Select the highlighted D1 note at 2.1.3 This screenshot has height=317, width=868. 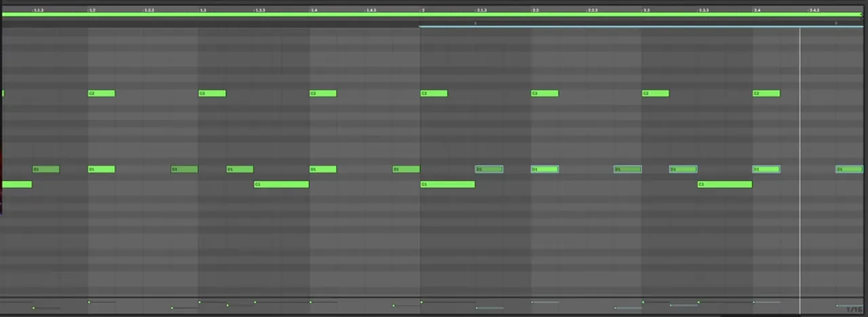pyautogui.click(x=490, y=169)
